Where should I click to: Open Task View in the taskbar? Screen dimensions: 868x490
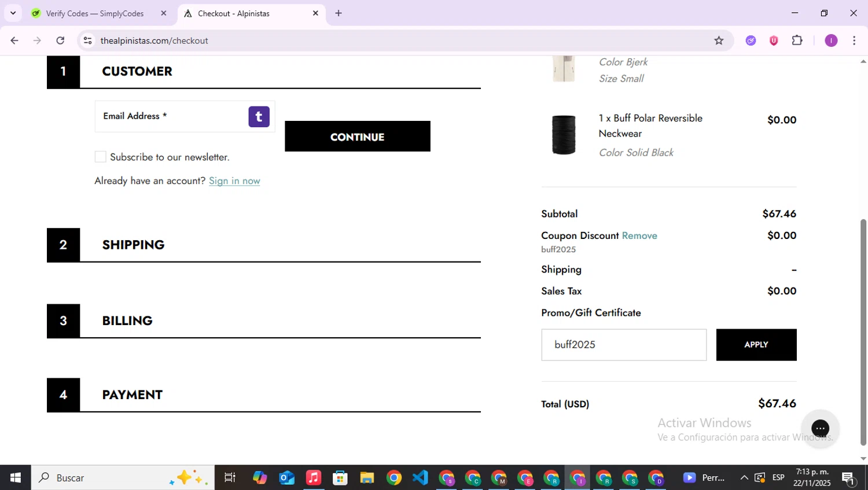[x=230, y=478]
